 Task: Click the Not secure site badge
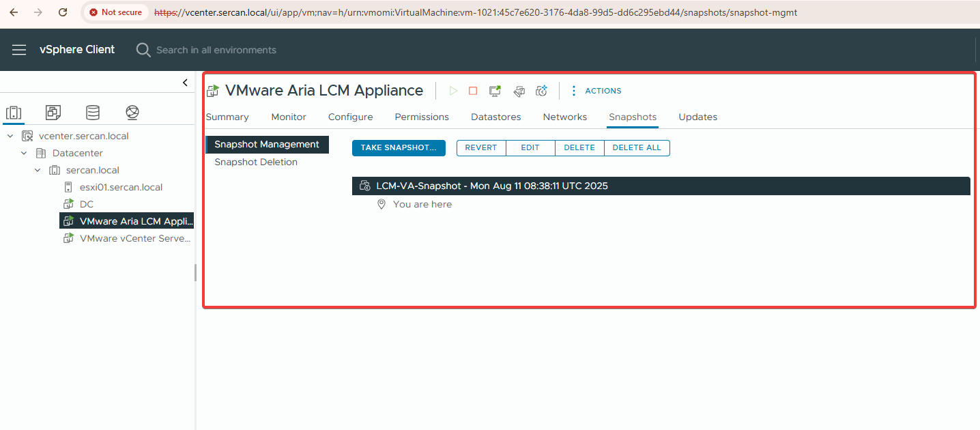(116, 12)
